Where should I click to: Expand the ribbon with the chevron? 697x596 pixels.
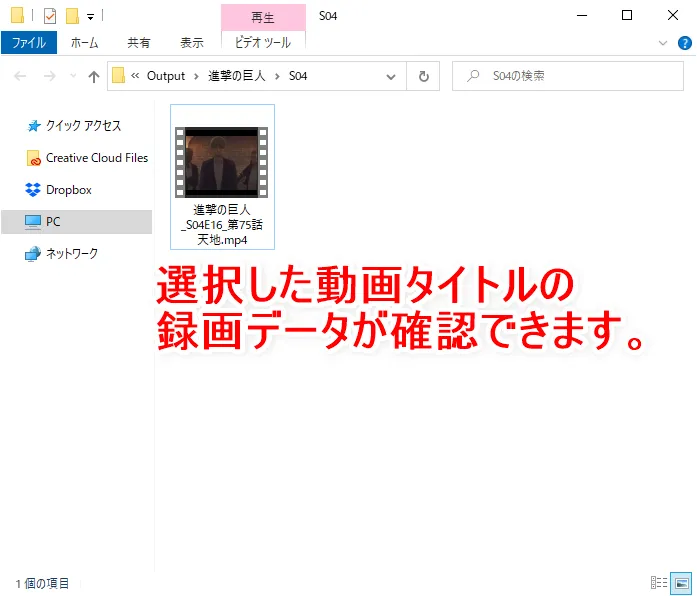click(663, 43)
